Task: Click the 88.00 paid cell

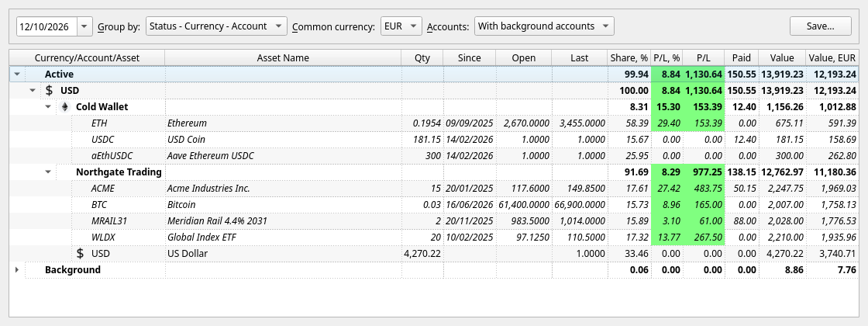Action: [x=741, y=220]
